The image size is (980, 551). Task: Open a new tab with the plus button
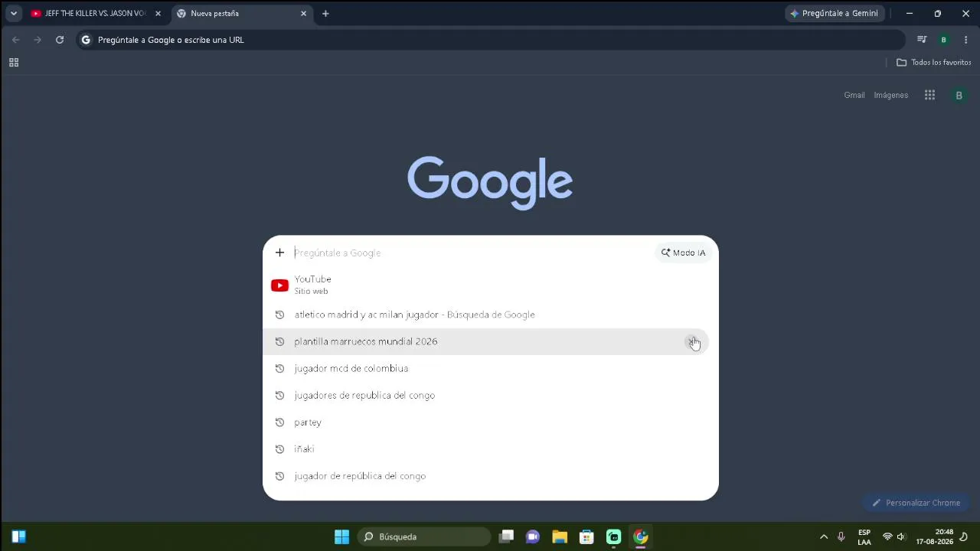(325, 14)
